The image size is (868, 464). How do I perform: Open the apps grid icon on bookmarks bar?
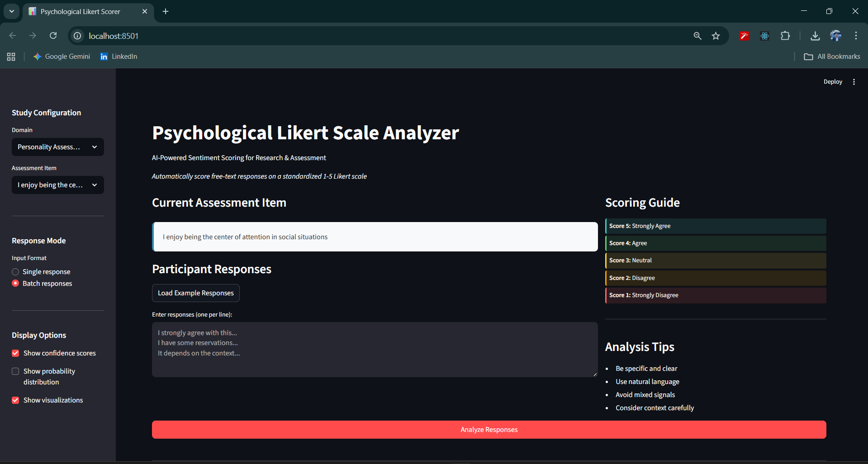pyautogui.click(x=11, y=57)
